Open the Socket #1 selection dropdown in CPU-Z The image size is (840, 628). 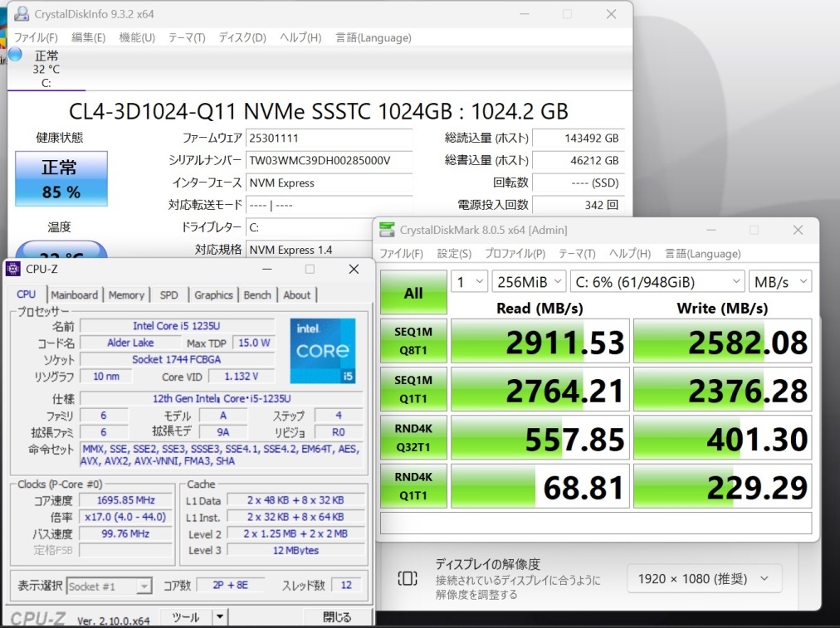click(x=110, y=587)
